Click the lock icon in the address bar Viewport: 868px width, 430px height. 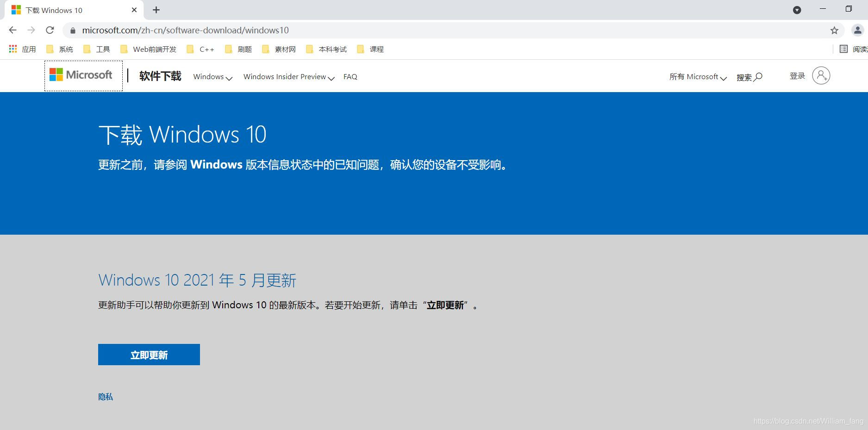coord(73,31)
